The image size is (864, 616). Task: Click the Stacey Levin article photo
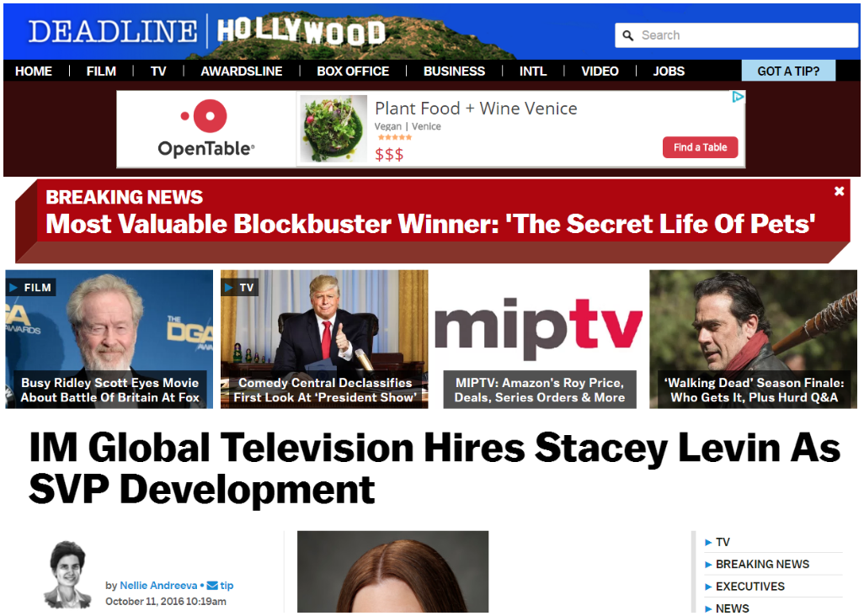pyautogui.click(x=393, y=571)
